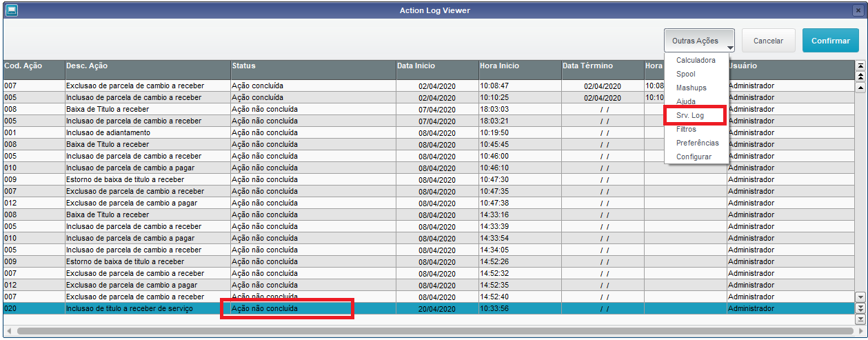
Task: Click the single up-arrow scroll icon
Action: click(x=860, y=88)
